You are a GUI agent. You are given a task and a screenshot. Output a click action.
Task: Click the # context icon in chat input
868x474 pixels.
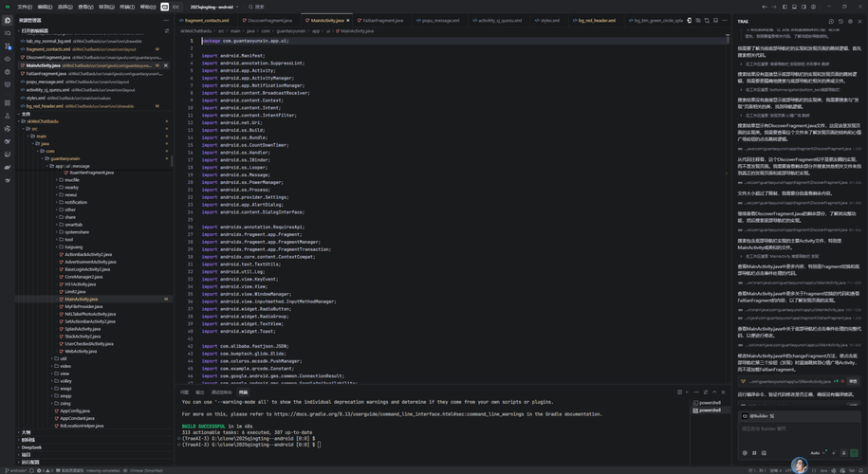[754, 453]
